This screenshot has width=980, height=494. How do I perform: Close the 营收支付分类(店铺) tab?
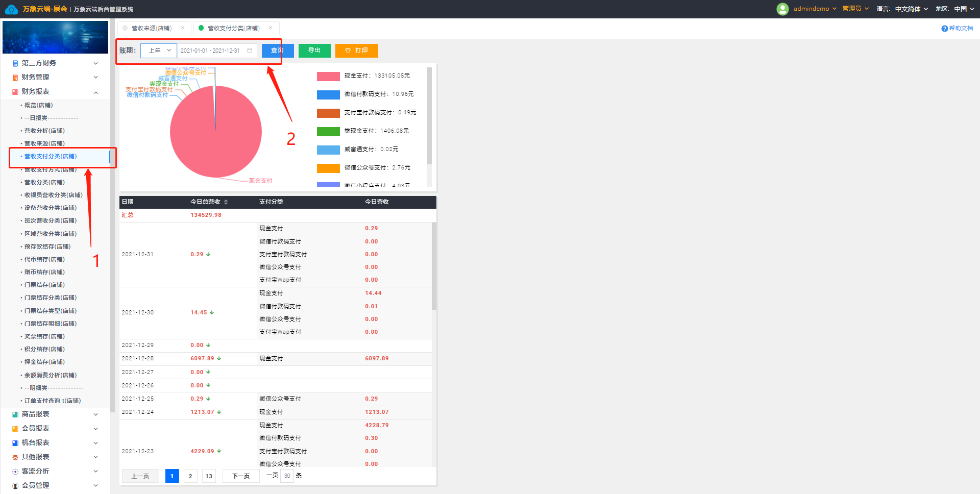271,28
